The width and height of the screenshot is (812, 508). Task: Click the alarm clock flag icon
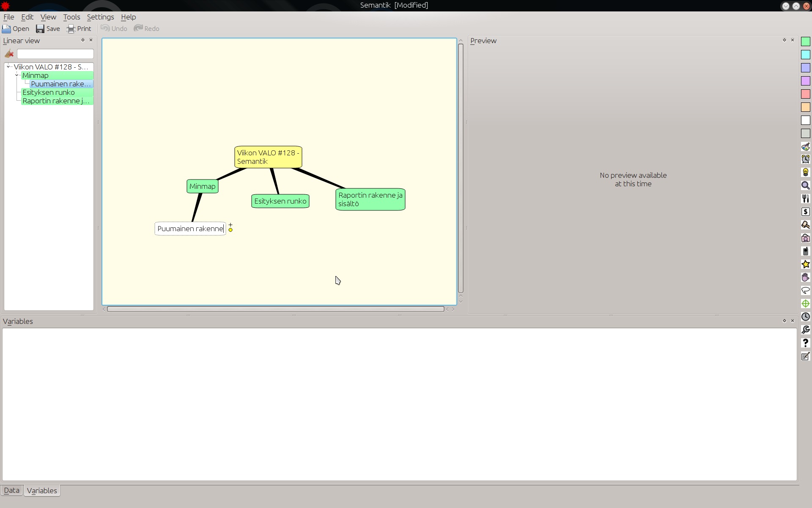pyautogui.click(x=806, y=159)
